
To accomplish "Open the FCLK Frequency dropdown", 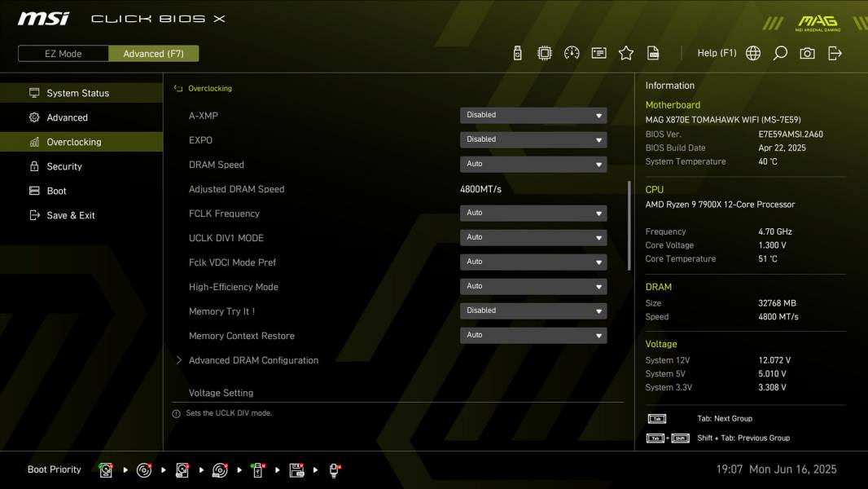I will click(533, 214).
